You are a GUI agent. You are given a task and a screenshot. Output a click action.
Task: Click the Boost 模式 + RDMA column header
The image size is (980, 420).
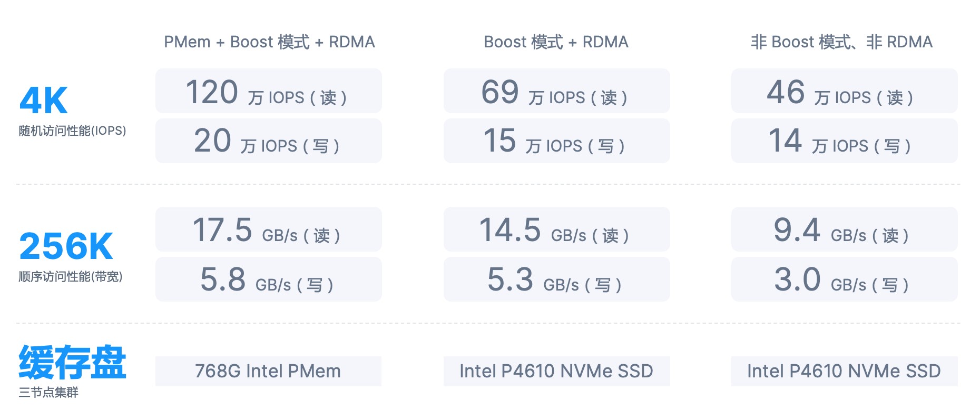point(556,42)
